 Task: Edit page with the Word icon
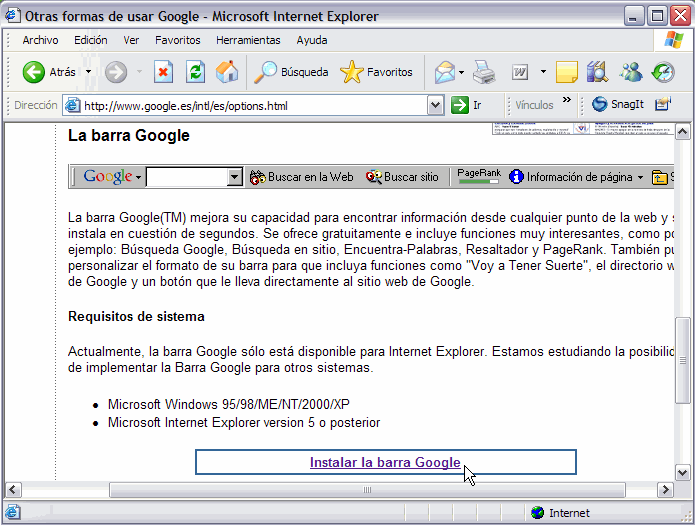click(x=520, y=72)
